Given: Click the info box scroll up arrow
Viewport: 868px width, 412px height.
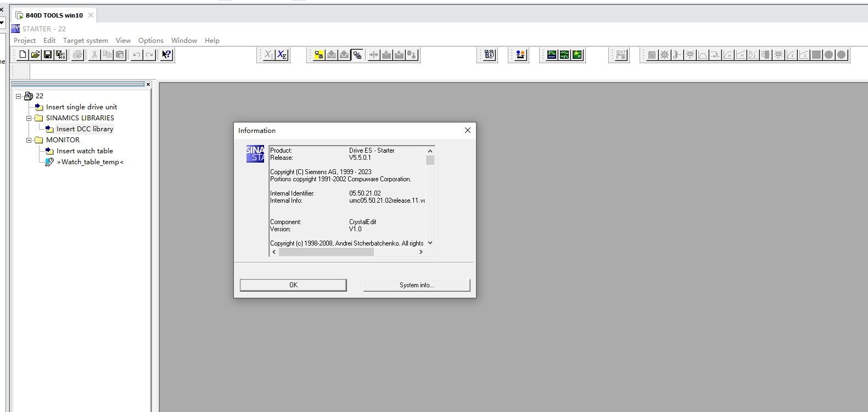Looking at the screenshot, I should 430,151.
